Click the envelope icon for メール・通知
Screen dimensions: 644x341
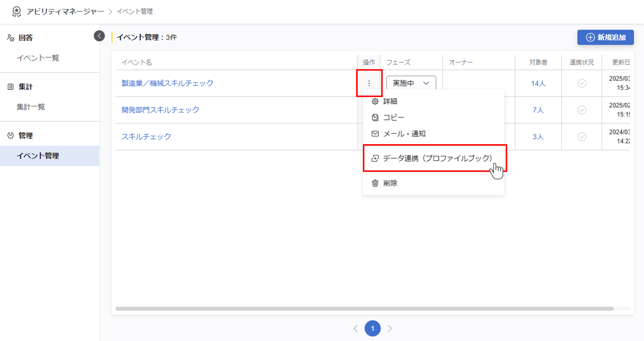point(375,134)
